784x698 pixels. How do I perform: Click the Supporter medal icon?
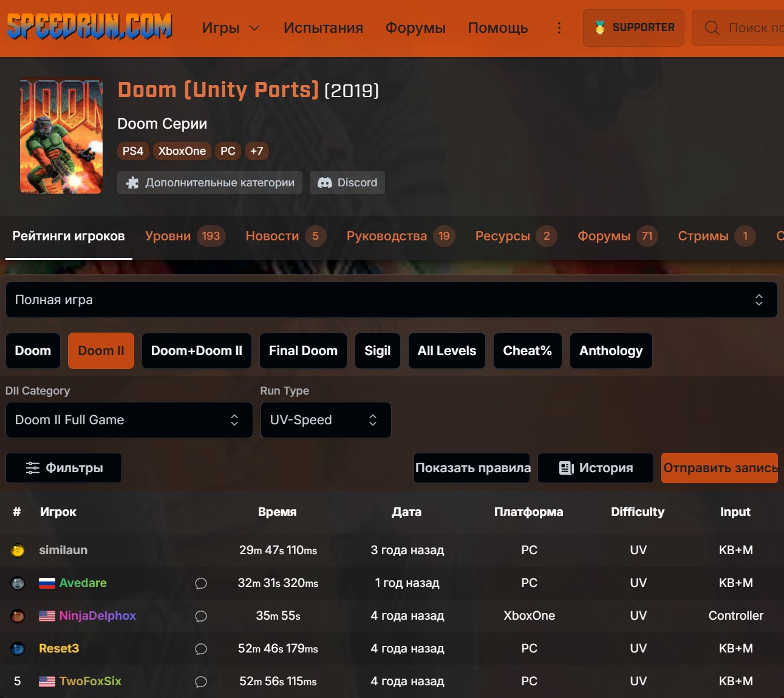(600, 27)
